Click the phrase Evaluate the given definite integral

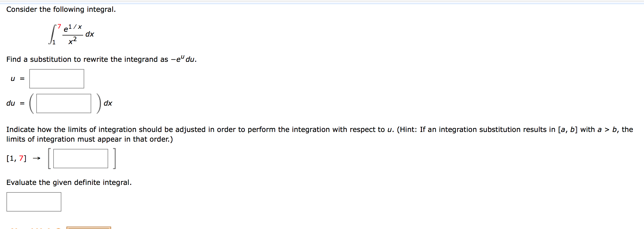click(x=69, y=182)
